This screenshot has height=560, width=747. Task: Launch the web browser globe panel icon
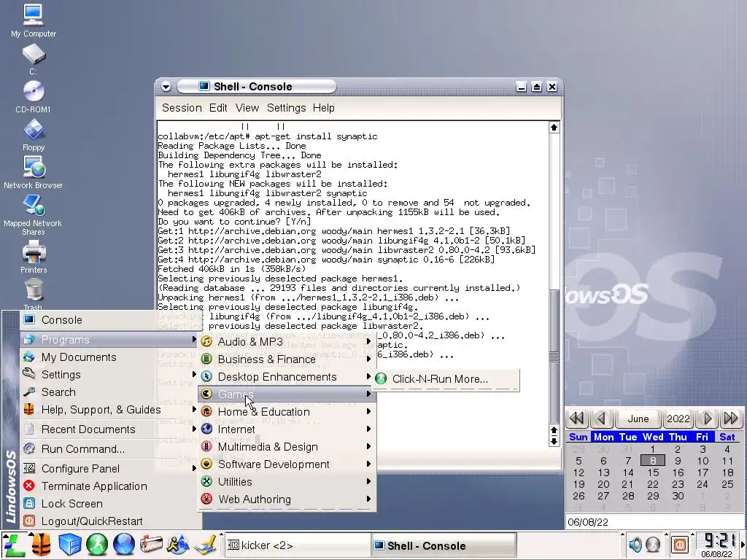(x=124, y=545)
